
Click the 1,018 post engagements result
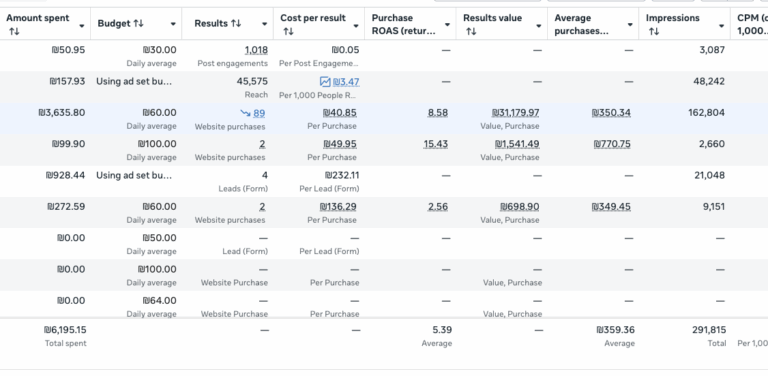(256, 50)
